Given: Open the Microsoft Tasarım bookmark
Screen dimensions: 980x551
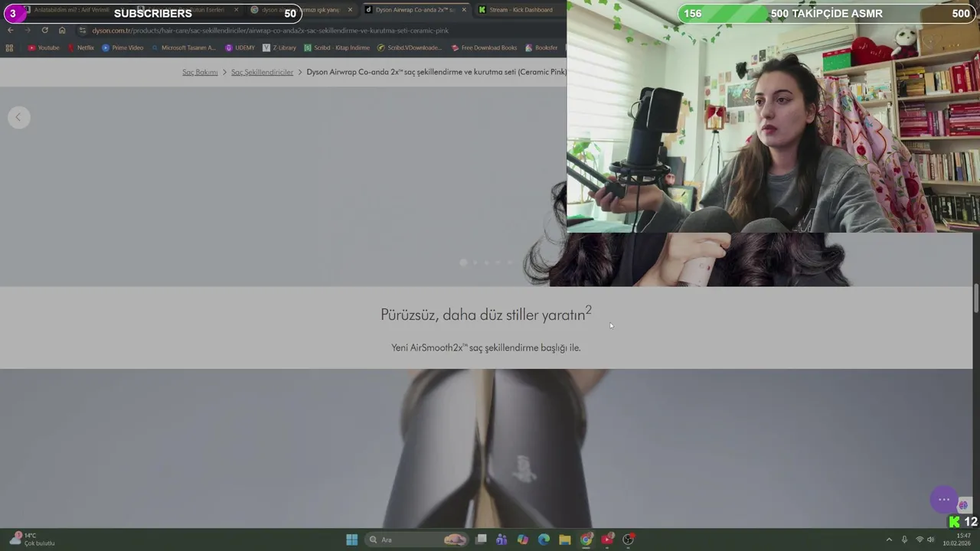Looking at the screenshot, I should 184,47.
